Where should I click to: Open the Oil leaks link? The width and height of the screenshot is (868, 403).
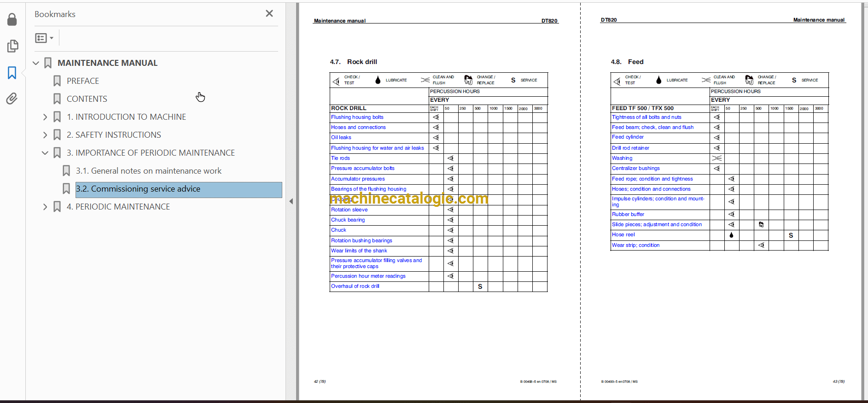[341, 137]
